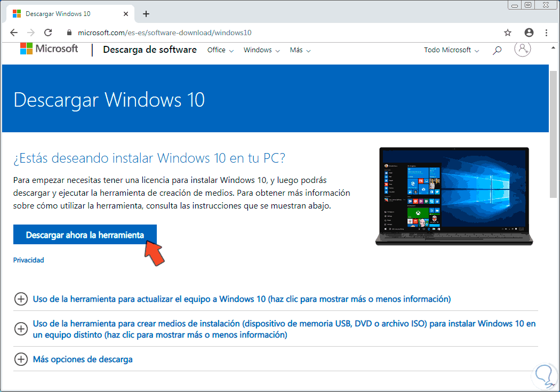Minimize the browser window
560x392 pixels.
point(515,5)
